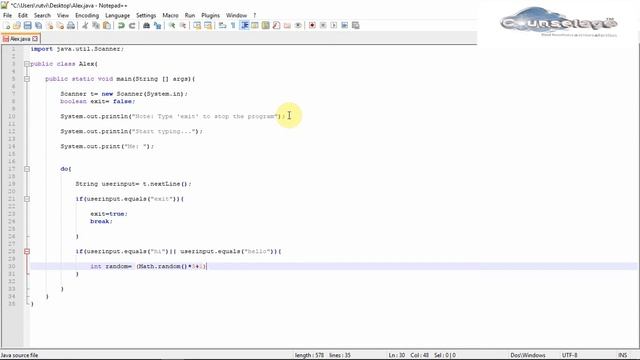This screenshot has height=360, width=640.
Task: Click the Paste clipboard icon
Action: pos(107,25)
